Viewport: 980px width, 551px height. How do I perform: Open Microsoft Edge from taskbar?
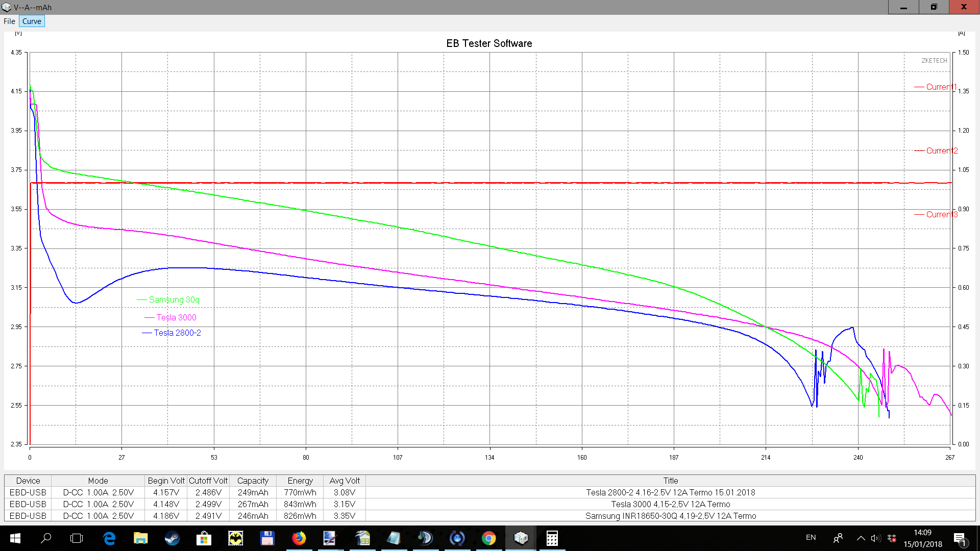(x=109, y=538)
